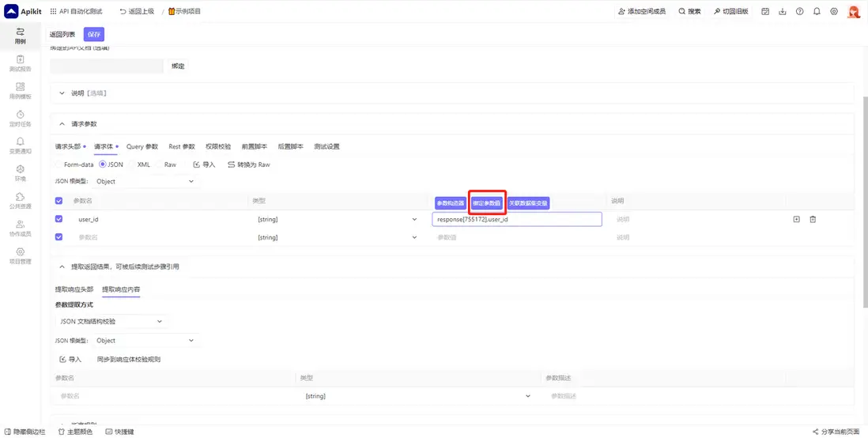This screenshot has width=868, height=438.
Task: Open 测试报告 in the sidebar
Action: point(20,64)
